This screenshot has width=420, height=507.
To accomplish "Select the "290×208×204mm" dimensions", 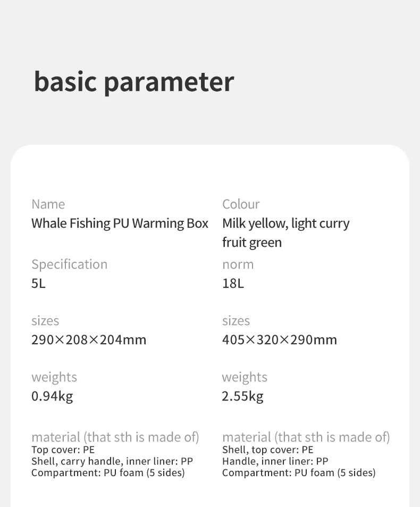I will pyautogui.click(x=89, y=340).
